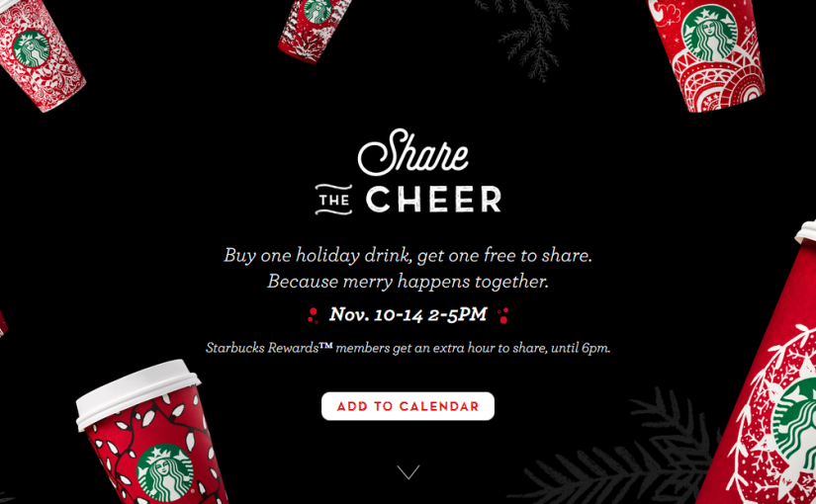Click the Starbucks siren logo on string-lights cup
This screenshot has width=816, height=504.
tap(163, 471)
